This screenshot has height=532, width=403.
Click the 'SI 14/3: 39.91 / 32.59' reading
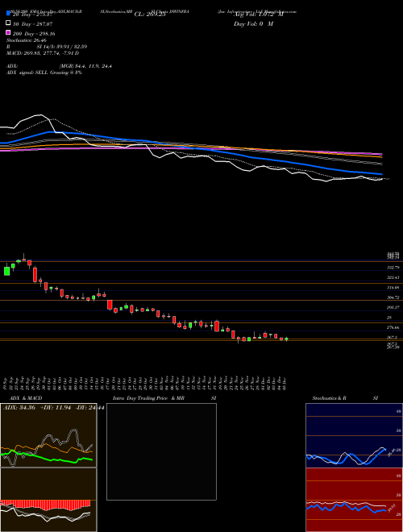coord(62,47)
